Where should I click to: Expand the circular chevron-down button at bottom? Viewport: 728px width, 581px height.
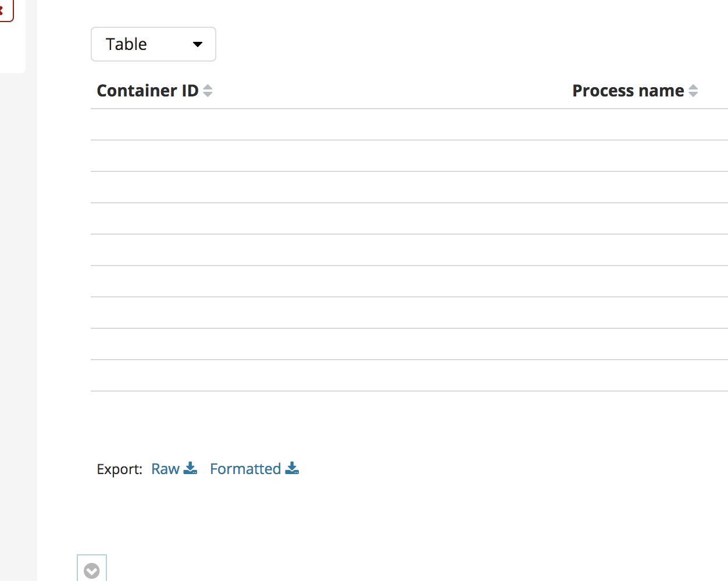pyautogui.click(x=92, y=571)
